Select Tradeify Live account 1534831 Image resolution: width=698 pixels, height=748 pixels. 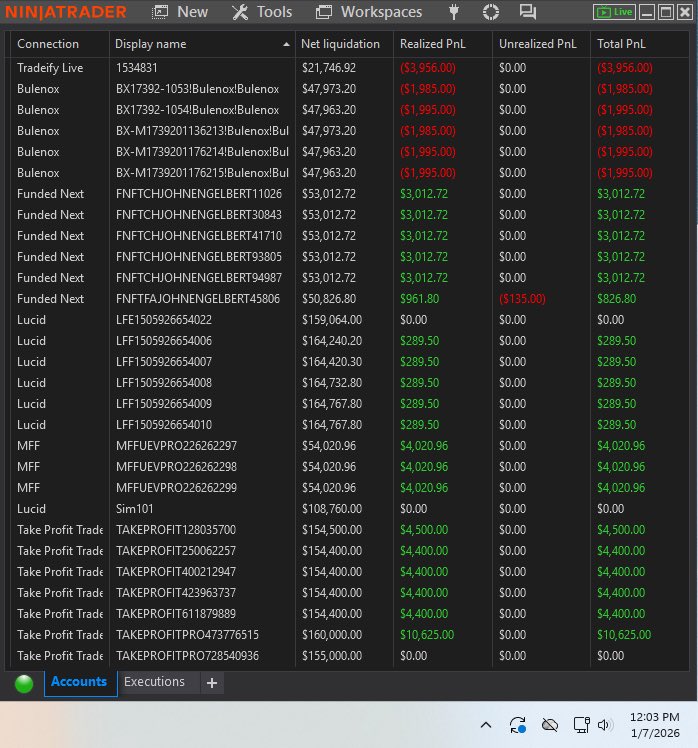click(348, 68)
